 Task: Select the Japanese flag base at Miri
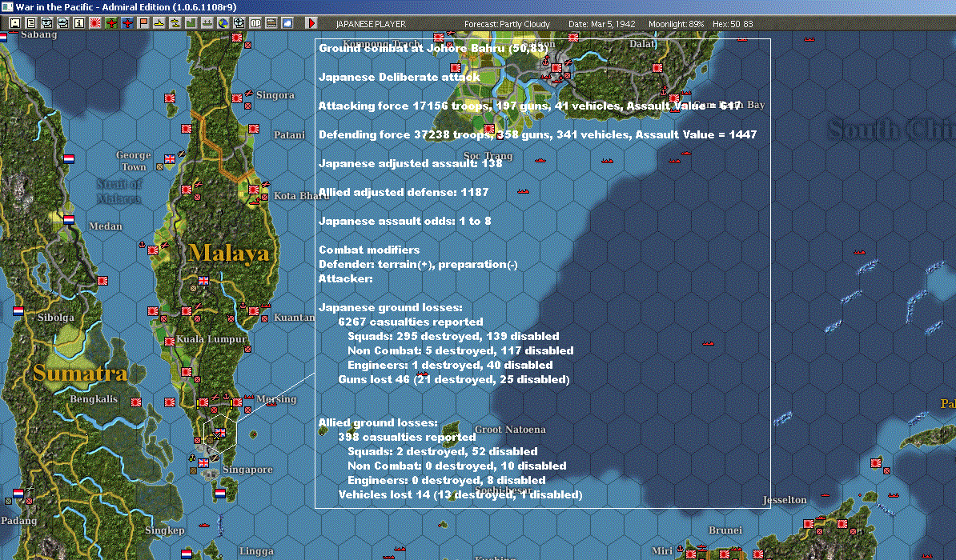(x=691, y=554)
